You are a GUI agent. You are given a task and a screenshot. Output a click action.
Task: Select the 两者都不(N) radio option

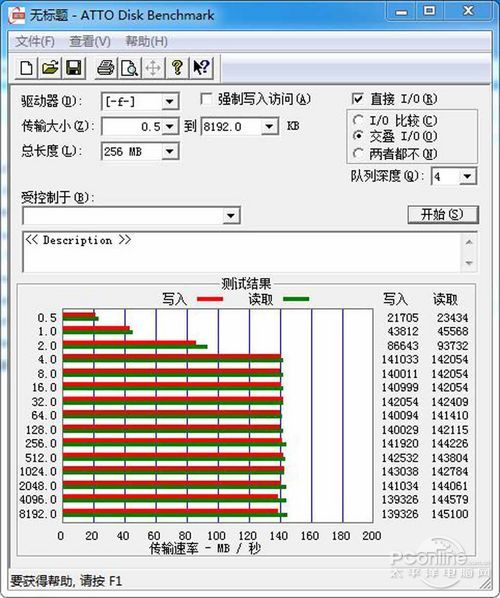[358, 153]
